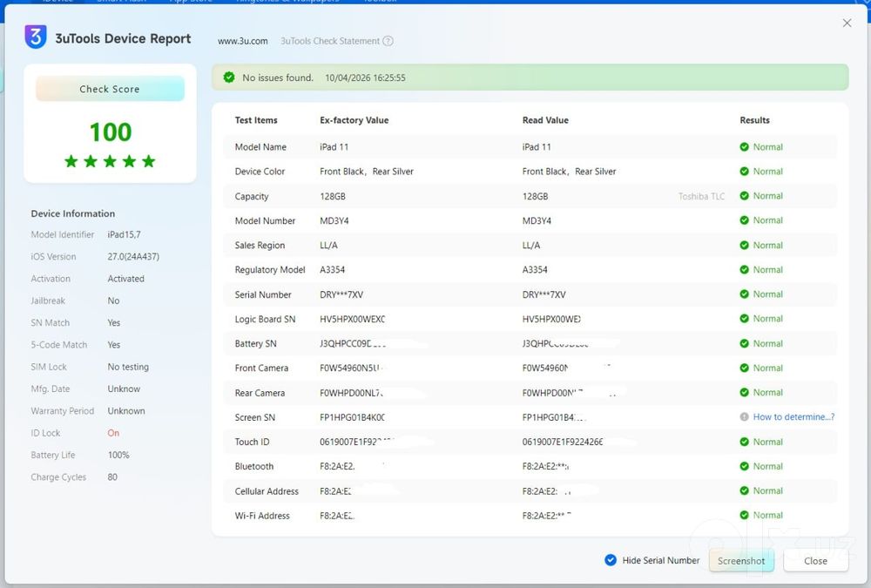The height and width of the screenshot is (588, 871).
Task: Open the 3uTools Check Statement help icon
Action: click(x=388, y=41)
